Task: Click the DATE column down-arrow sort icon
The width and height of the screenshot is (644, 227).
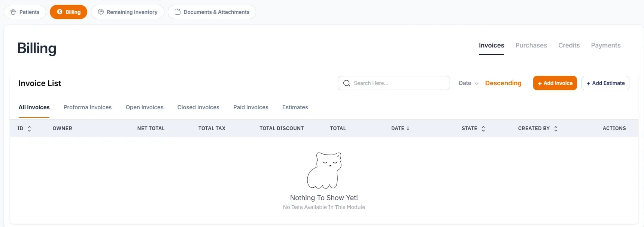Action: [408, 128]
